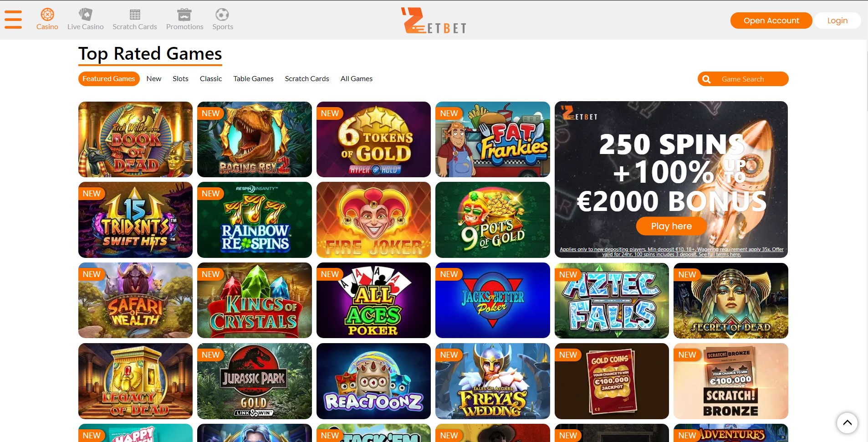Image resolution: width=868 pixels, height=442 pixels.
Task: Click the ZetBet logo
Action: 434,21
